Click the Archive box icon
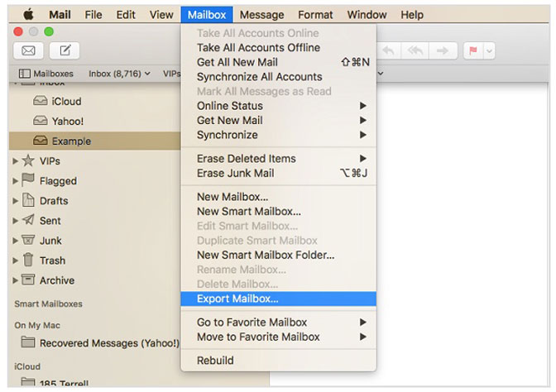The image size is (556, 392). pos(28,280)
